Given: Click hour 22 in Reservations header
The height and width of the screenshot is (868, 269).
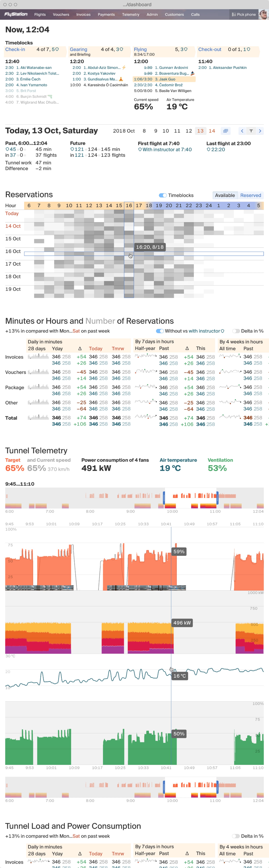Looking at the screenshot, I should [189, 206].
